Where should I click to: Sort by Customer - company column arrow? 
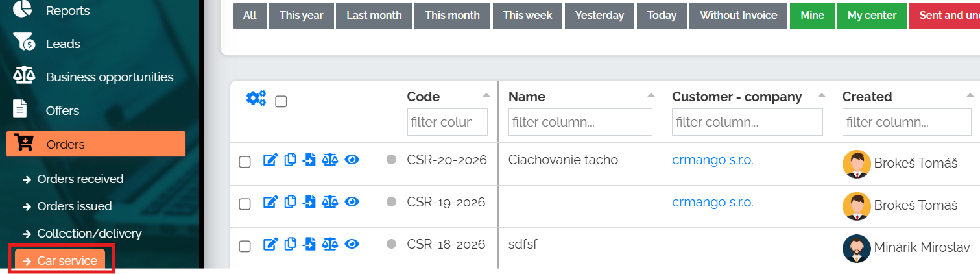[822, 96]
